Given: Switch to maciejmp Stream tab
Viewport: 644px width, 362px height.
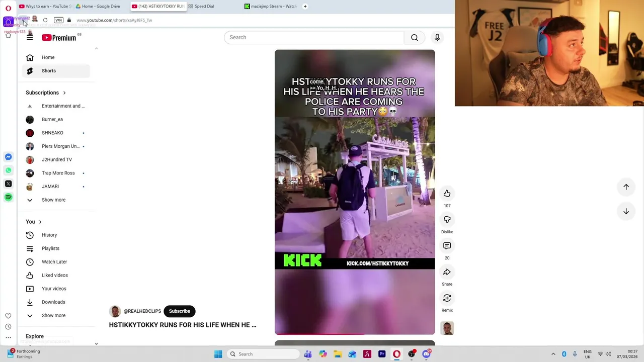Looking at the screenshot, I should click(271, 7).
